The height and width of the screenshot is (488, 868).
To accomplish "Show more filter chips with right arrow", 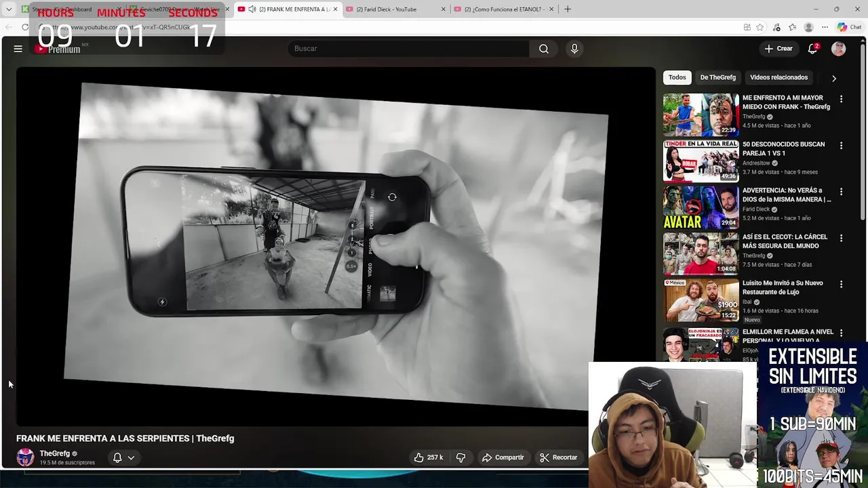I will [x=834, y=78].
